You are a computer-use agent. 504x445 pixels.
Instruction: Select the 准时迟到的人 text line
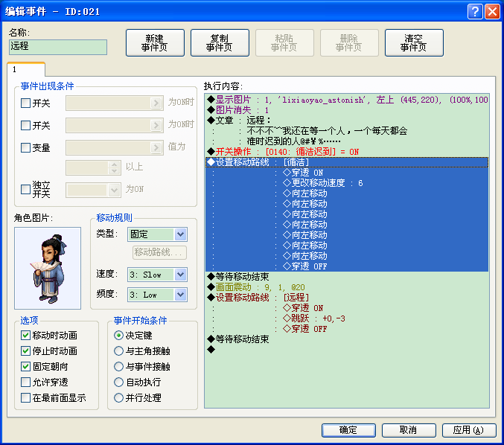(347, 141)
